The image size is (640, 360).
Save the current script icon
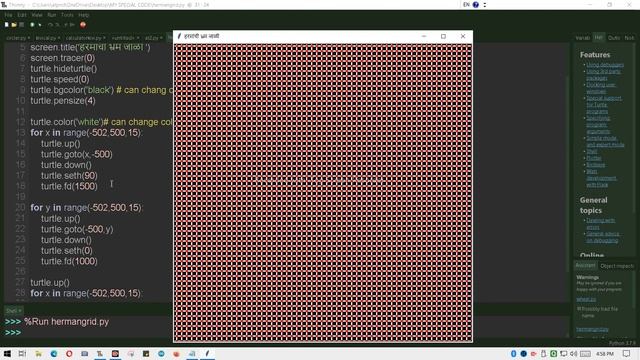[x=22, y=25]
